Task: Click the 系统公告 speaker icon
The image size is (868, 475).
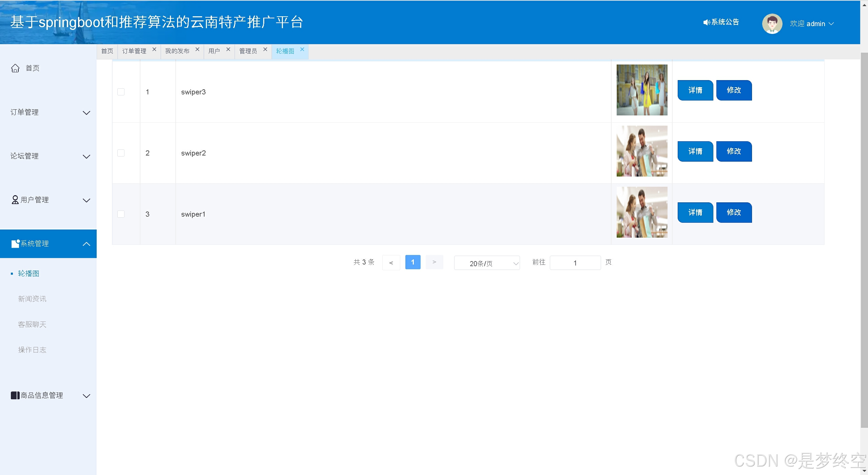Action: pos(707,22)
